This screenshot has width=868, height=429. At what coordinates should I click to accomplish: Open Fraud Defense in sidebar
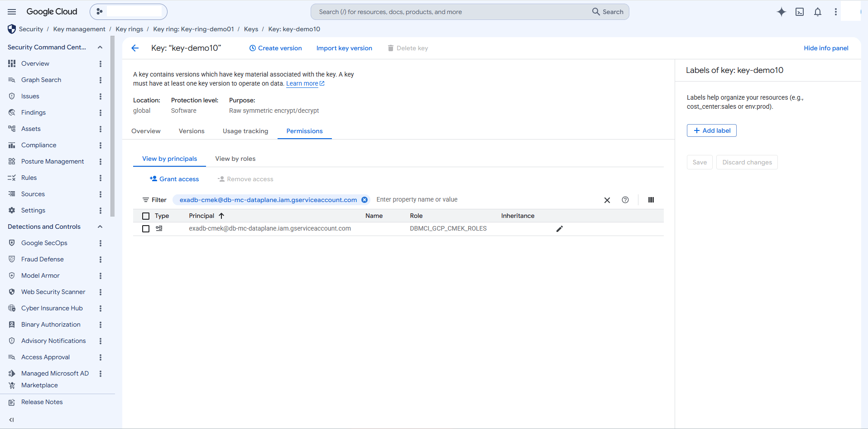click(x=43, y=260)
